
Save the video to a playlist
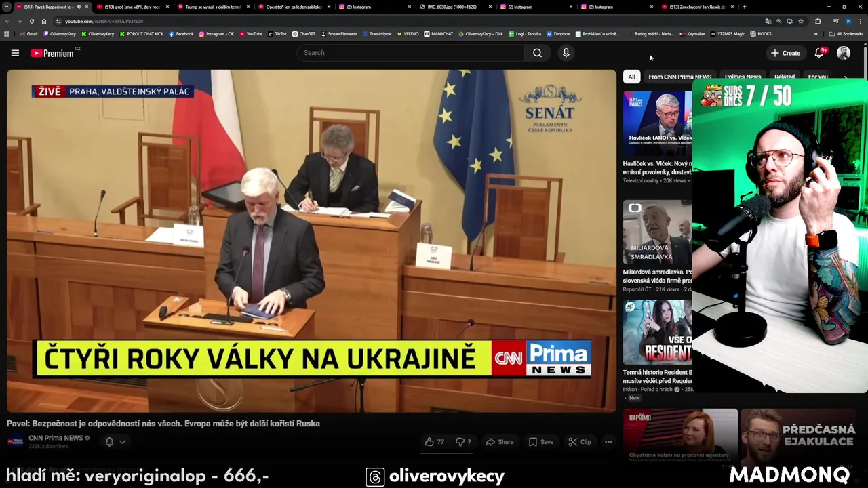coord(541,442)
